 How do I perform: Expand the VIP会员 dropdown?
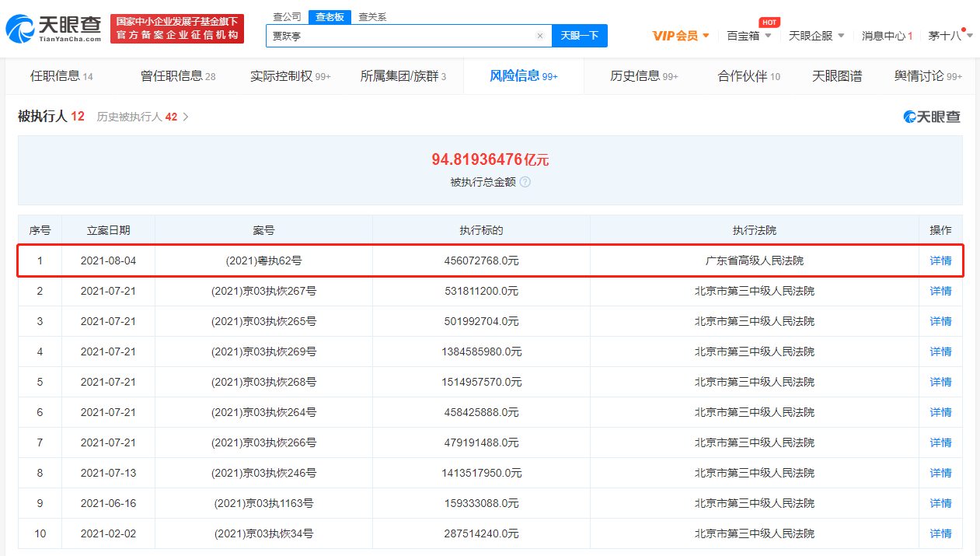(x=681, y=36)
